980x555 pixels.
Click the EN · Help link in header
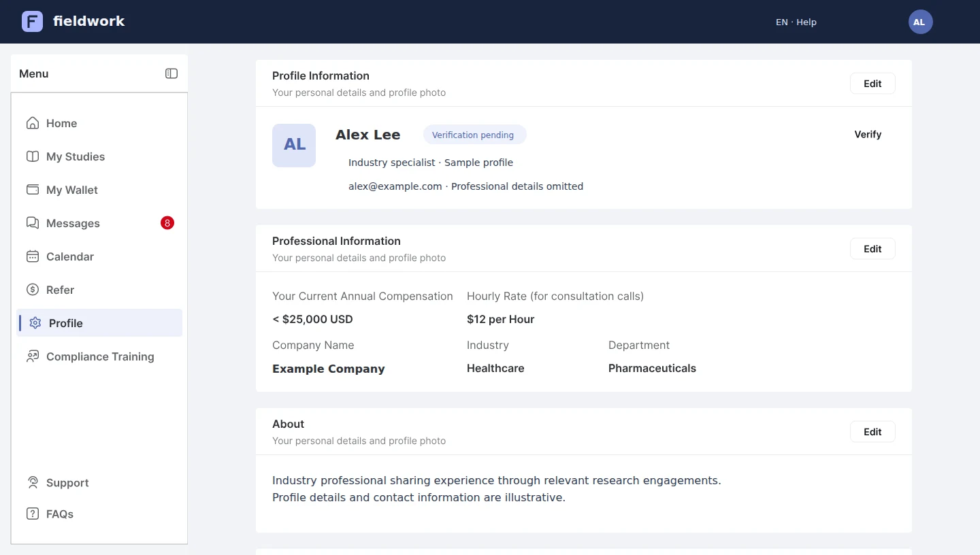[796, 22]
